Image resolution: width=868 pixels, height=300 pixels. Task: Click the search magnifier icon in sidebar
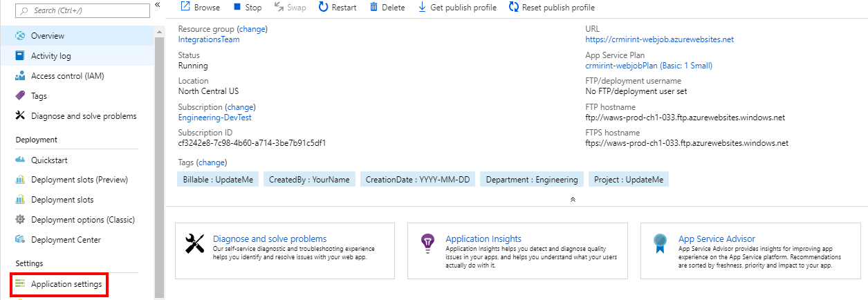pyautogui.click(x=24, y=11)
